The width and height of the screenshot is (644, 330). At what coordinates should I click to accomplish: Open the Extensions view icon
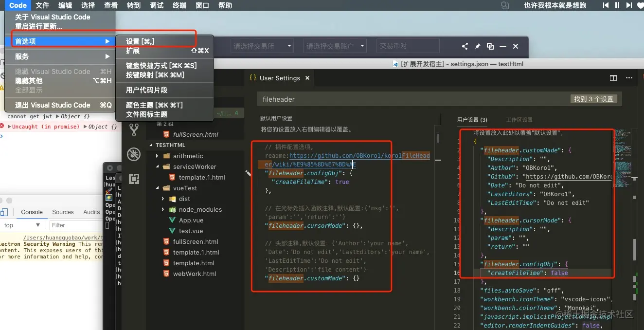coord(134,179)
